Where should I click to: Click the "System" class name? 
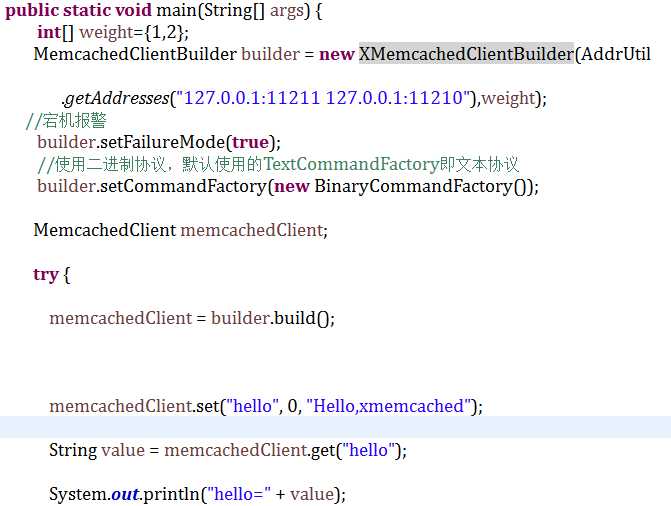point(78,495)
